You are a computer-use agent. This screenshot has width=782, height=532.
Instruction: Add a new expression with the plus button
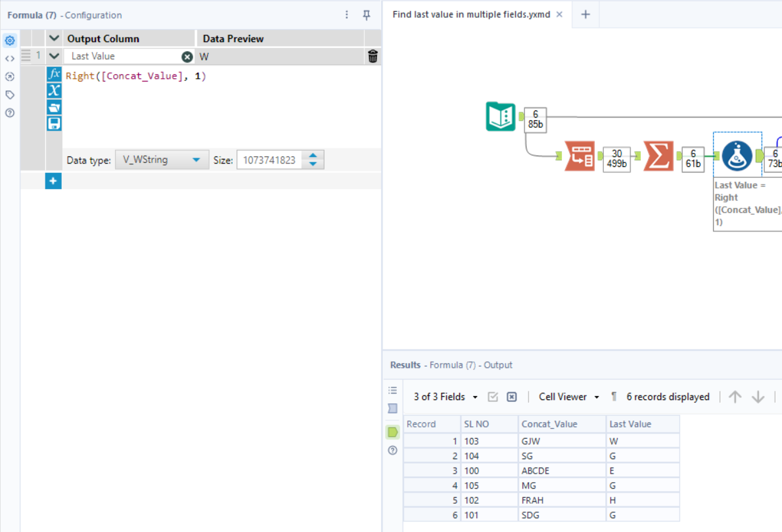(x=53, y=181)
